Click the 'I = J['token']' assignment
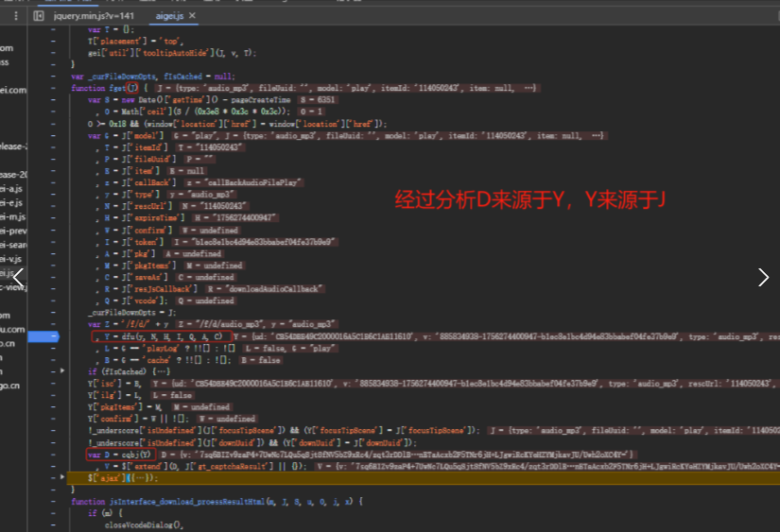 pos(134,242)
